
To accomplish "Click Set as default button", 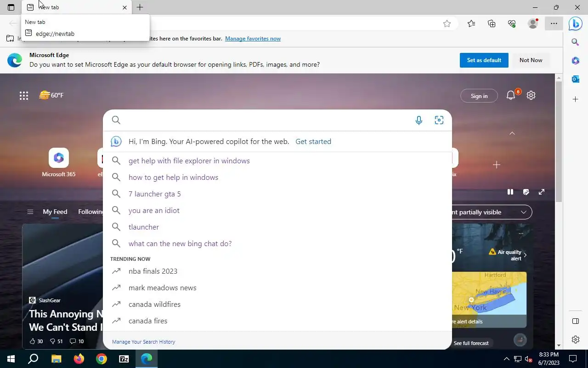I will click(x=484, y=60).
